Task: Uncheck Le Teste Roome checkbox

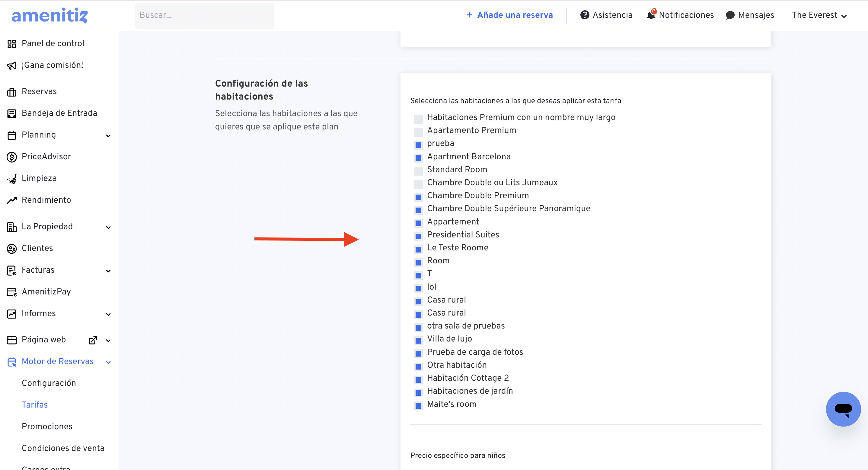Action: 418,249
